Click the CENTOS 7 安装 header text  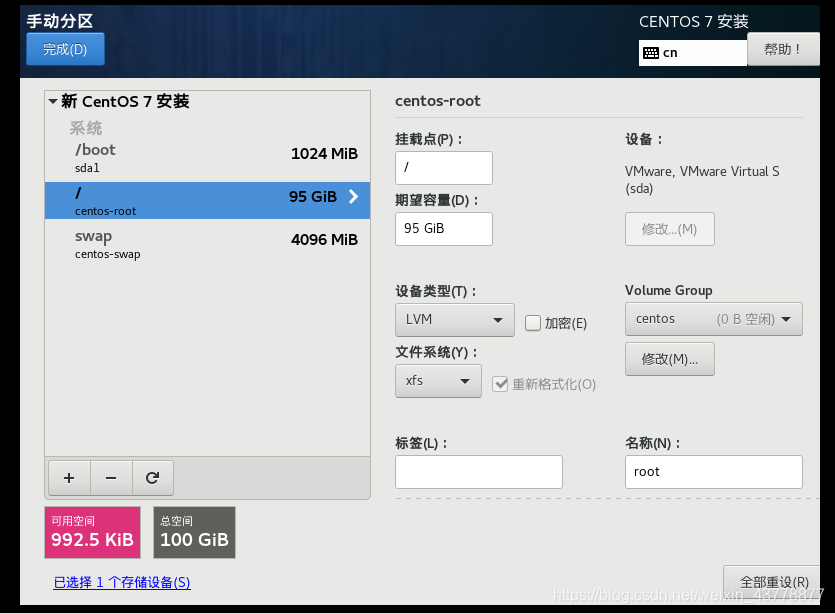694,21
